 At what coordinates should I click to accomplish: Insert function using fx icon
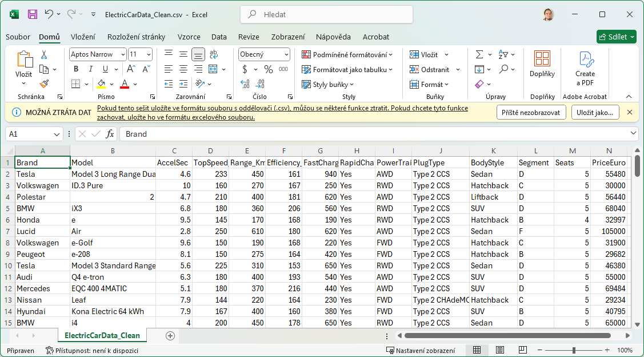(x=110, y=134)
